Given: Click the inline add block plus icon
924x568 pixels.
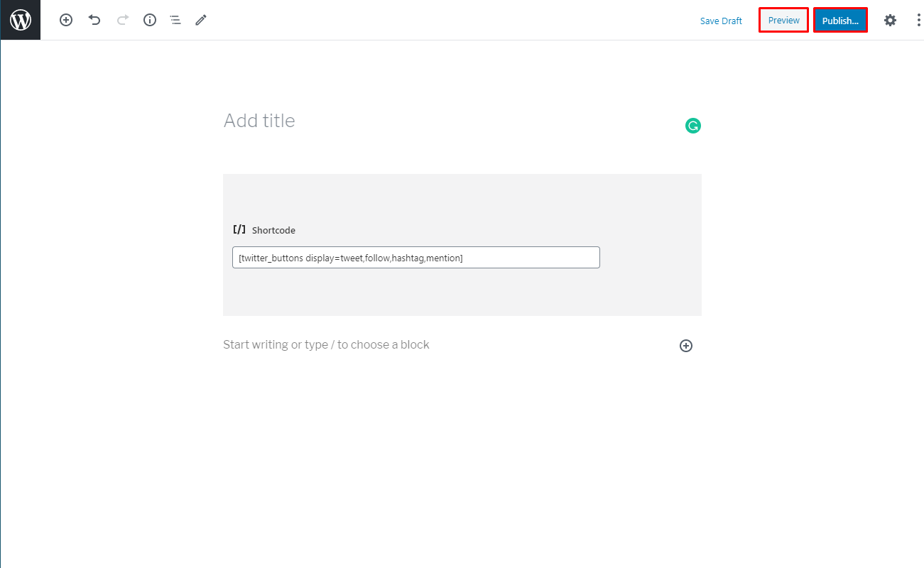Looking at the screenshot, I should point(686,346).
